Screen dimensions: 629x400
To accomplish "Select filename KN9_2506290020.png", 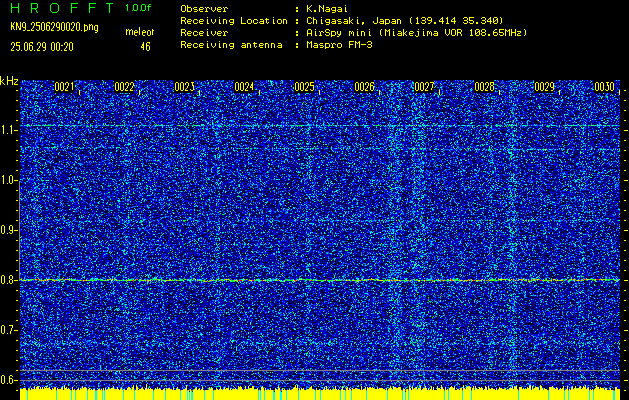I will tap(54, 27).
